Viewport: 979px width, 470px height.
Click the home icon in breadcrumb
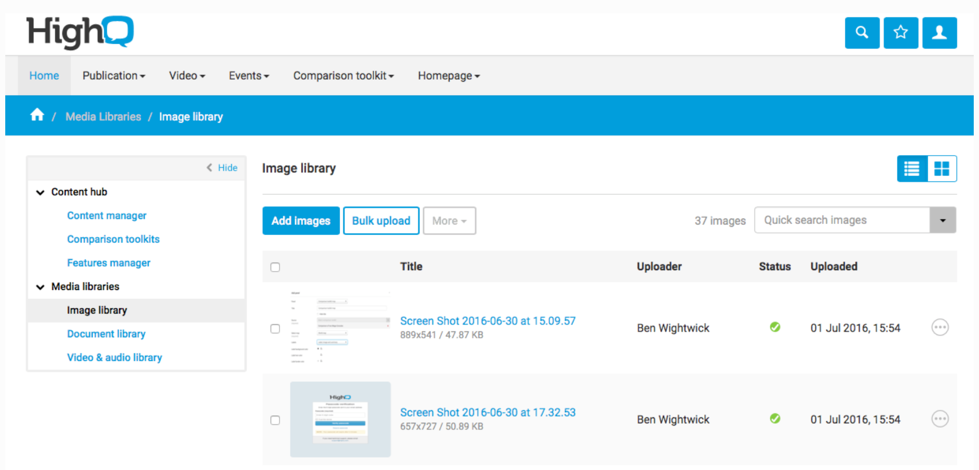[x=37, y=116]
